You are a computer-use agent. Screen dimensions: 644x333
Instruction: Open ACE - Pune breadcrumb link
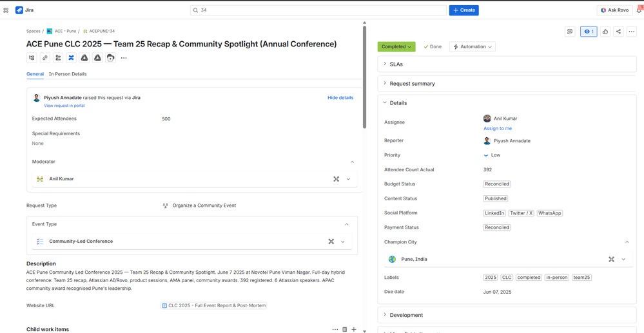(65, 31)
